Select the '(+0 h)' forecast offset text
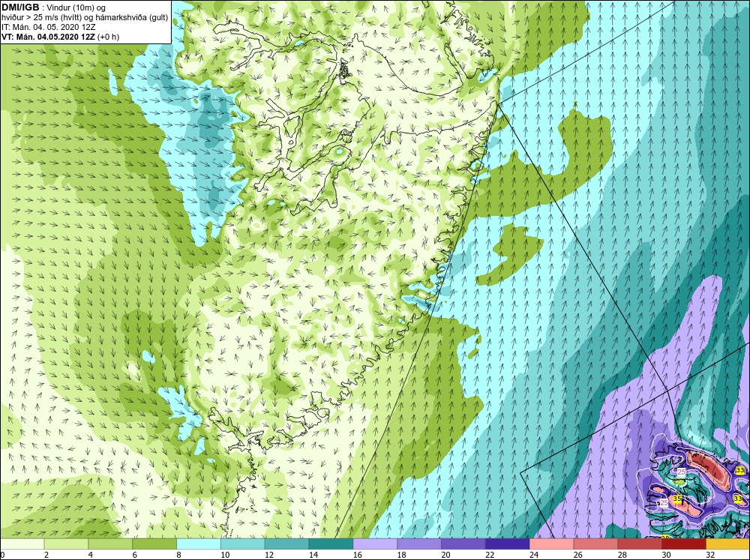Image resolution: width=750 pixels, height=560 pixels. (108, 37)
